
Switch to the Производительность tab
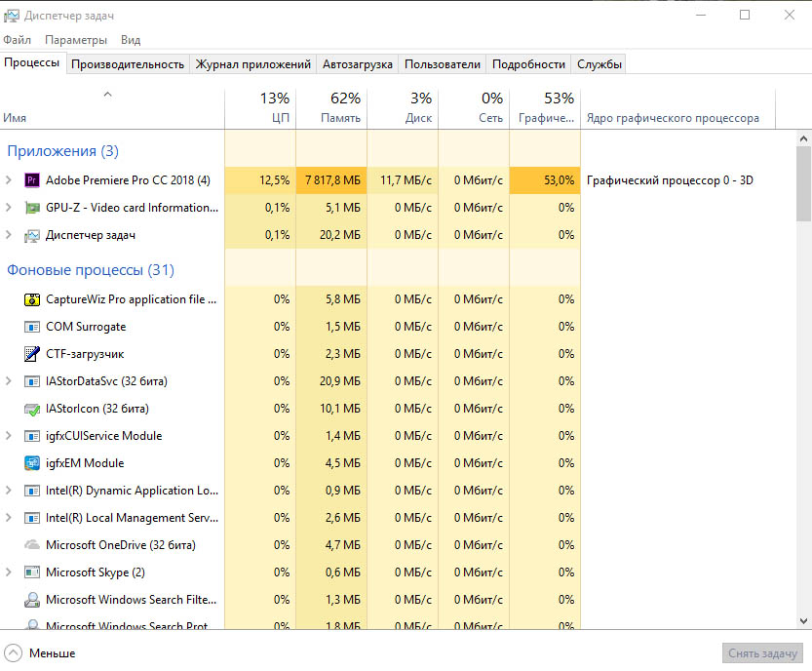pyautogui.click(x=128, y=64)
